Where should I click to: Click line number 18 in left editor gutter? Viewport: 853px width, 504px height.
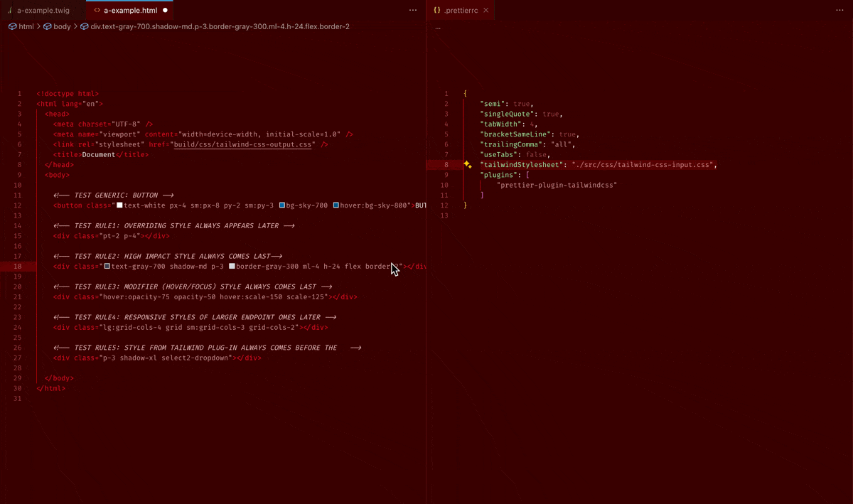pyautogui.click(x=18, y=267)
